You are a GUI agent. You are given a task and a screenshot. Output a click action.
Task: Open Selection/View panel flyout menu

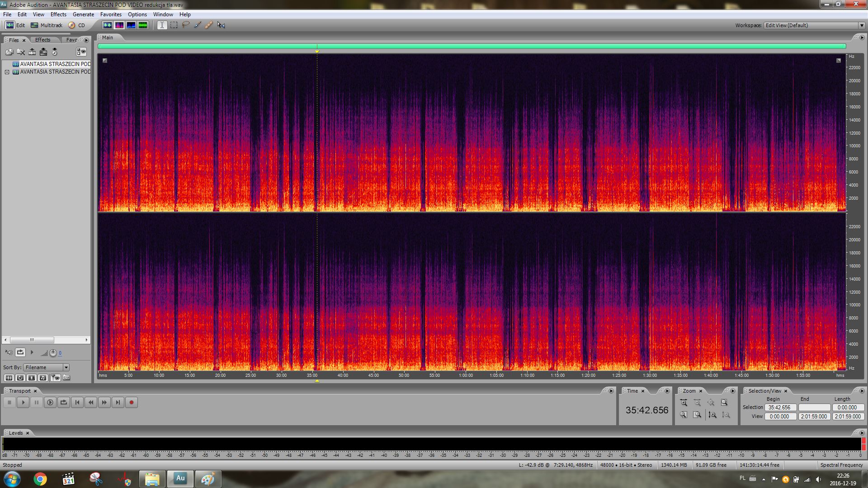[x=862, y=391]
